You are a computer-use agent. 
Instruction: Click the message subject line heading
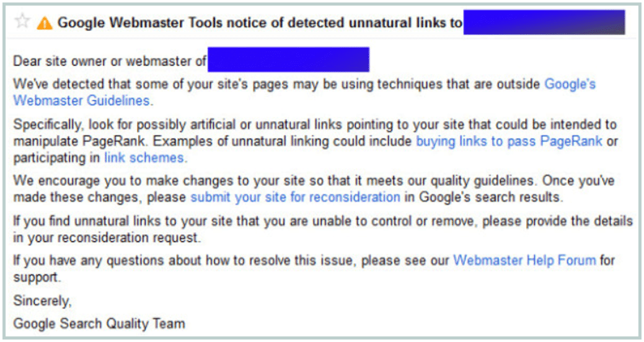pos(260,22)
